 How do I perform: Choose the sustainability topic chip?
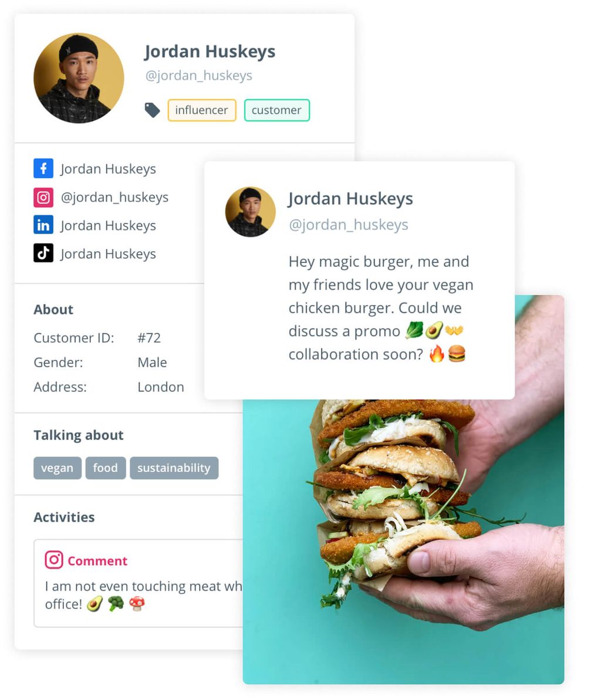[174, 468]
